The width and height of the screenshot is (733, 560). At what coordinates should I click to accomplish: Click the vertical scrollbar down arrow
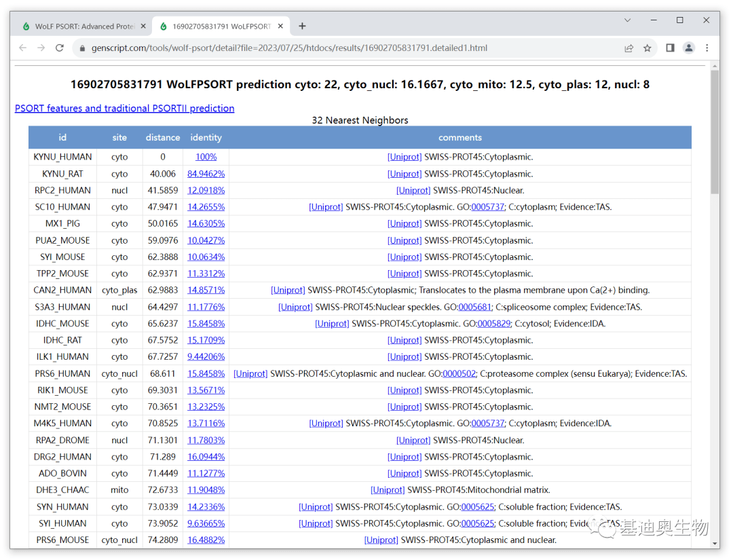715,543
